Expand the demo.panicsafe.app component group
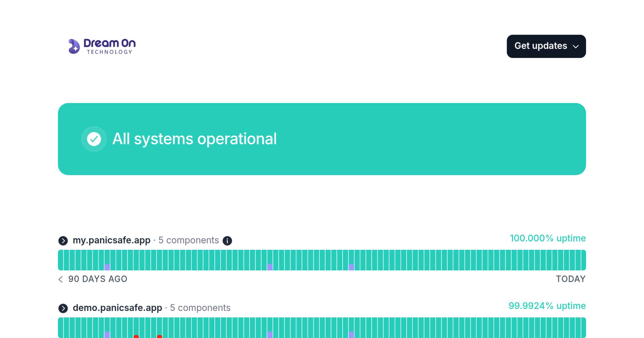Image resolution: width=644 pixels, height=338 pixels. click(63, 308)
